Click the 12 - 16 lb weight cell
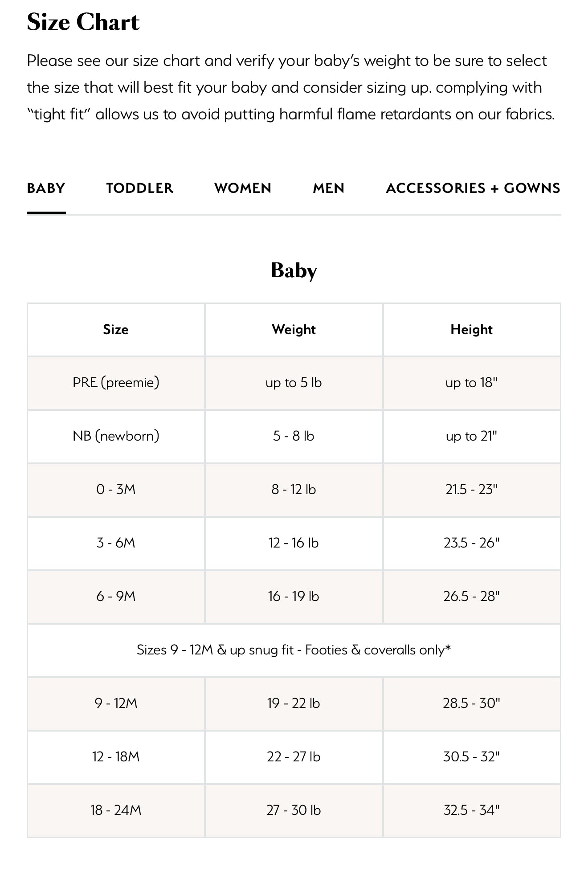This screenshot has height=879, width=588. 294,543
